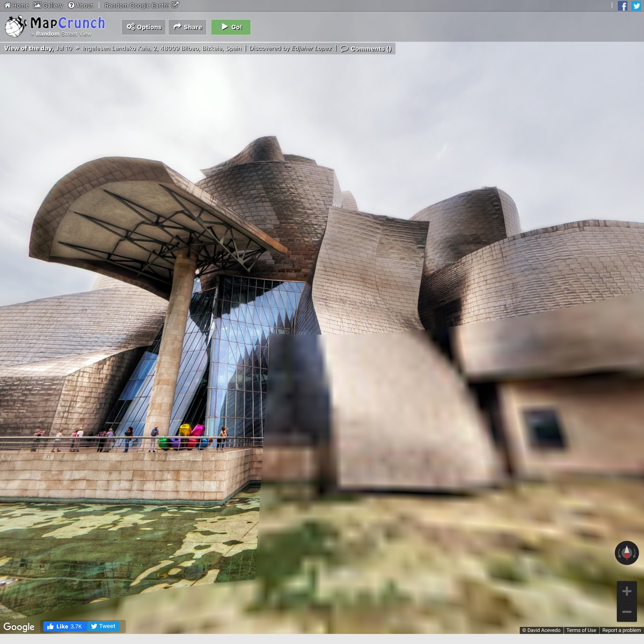The image size is (644, 644).
Task: Open the Home link in the top bar
Action: point(17,5)
